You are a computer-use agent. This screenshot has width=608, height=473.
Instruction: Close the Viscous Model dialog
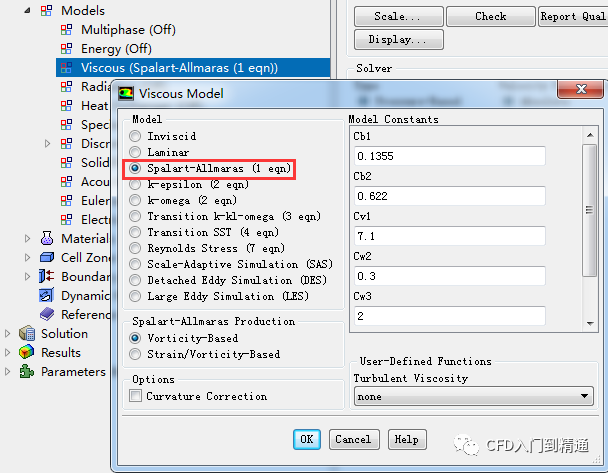tap(580, 89)
